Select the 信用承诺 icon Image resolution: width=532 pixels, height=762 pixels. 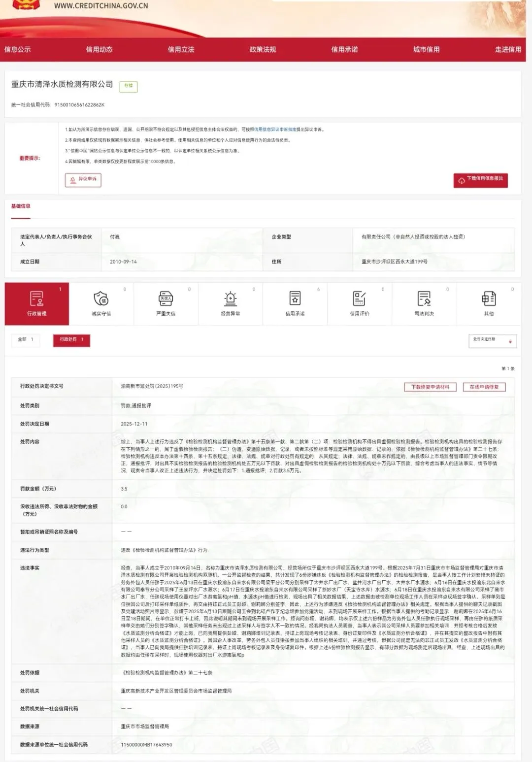[x=295, y=298]
